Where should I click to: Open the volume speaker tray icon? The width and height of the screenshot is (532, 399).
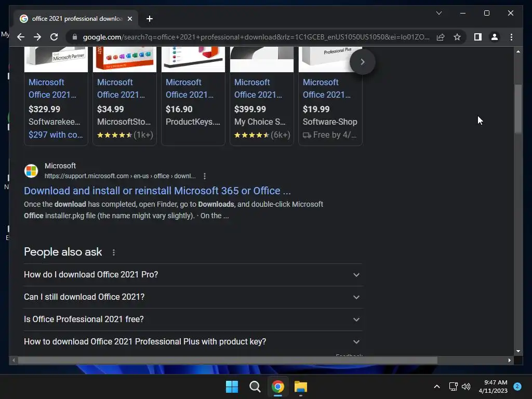point(466,387)
